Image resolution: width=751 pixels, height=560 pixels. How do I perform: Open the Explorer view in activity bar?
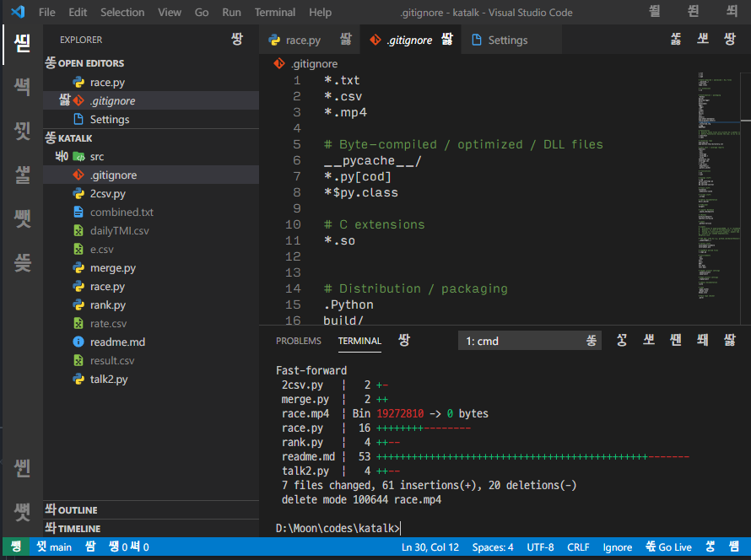pos(22,44)
